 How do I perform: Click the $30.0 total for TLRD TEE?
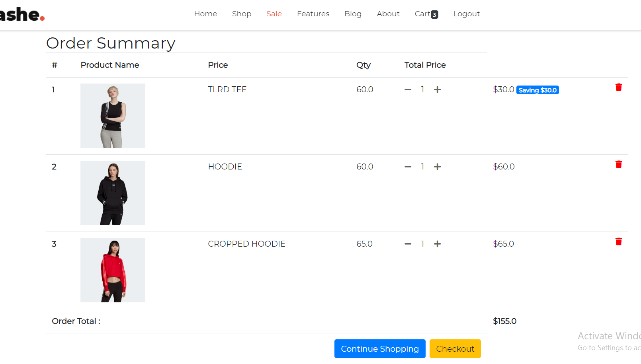point(504,90)
